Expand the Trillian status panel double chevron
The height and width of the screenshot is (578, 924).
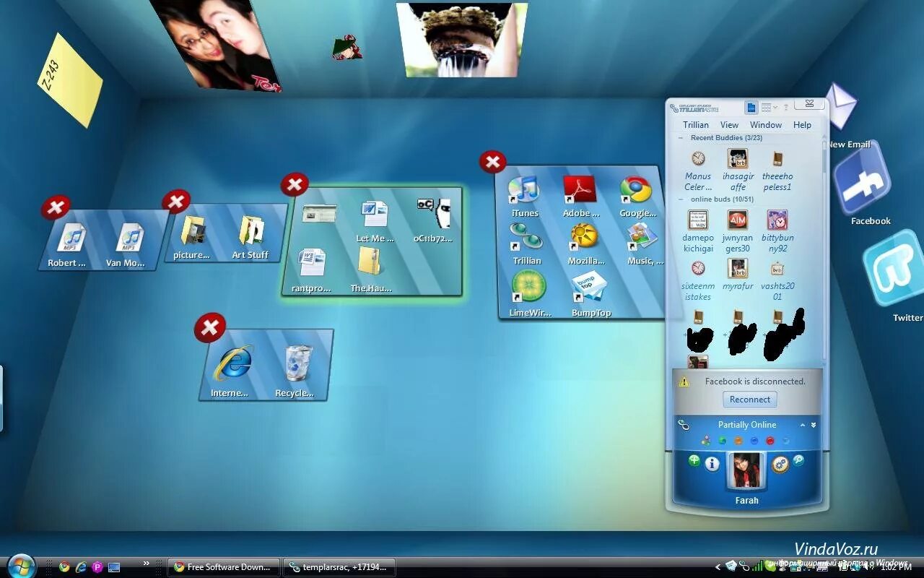tap(814, 425)
